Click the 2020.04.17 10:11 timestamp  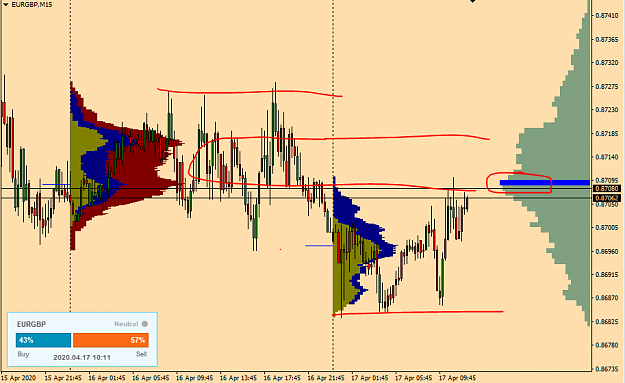click(82, 357)
